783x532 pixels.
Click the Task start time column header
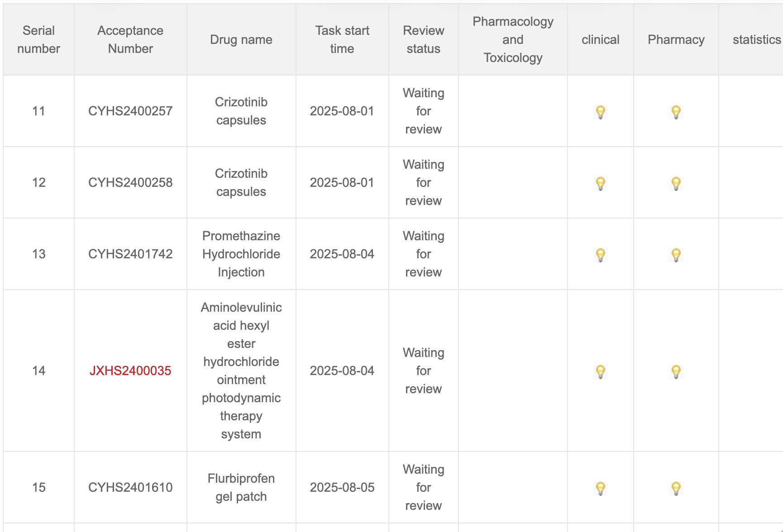coord(342,40)
